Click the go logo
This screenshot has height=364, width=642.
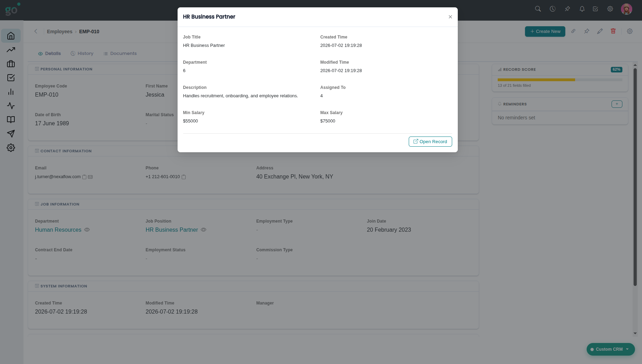coord(13,9)
